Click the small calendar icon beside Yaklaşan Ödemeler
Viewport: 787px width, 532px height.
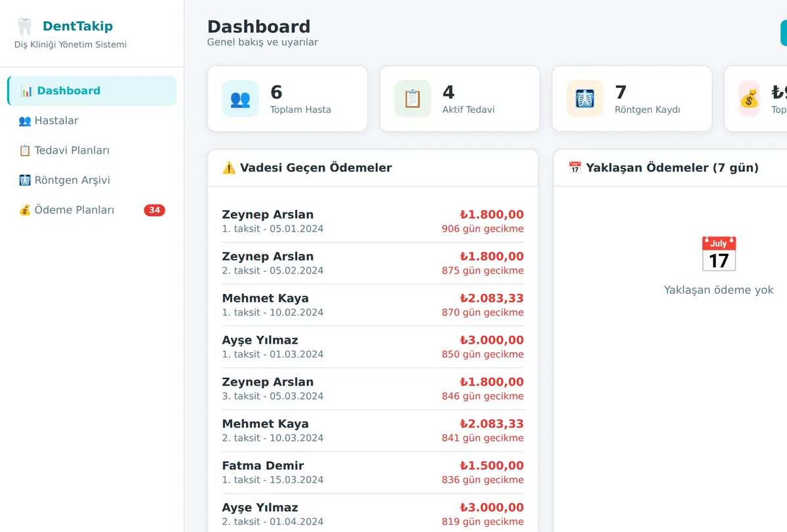[x=575, y=168]
